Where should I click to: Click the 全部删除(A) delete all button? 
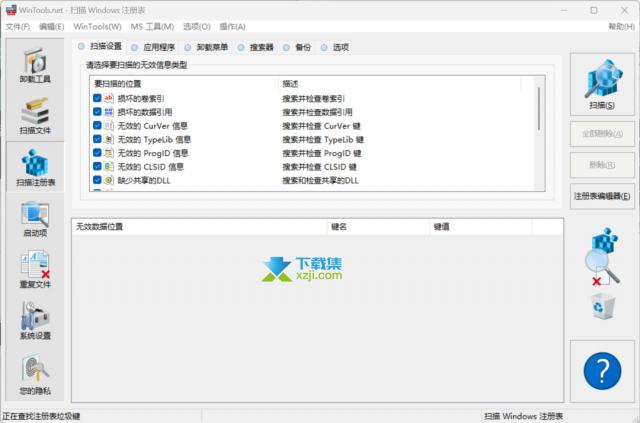[602, 134]
